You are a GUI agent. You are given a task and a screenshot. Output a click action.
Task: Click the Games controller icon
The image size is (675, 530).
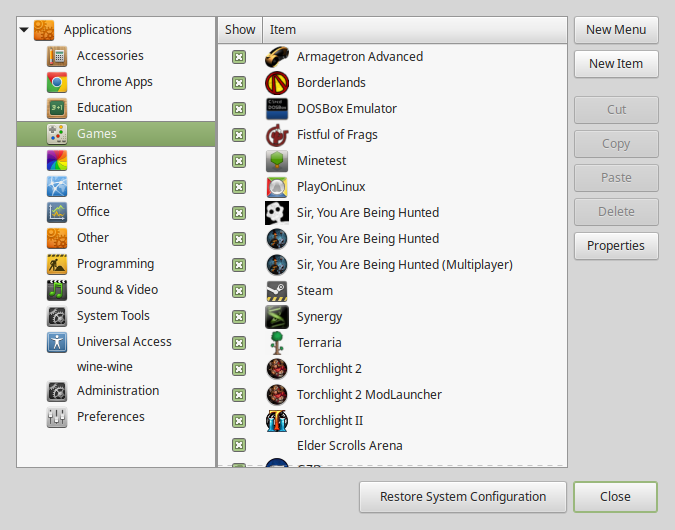coord(57,134)
